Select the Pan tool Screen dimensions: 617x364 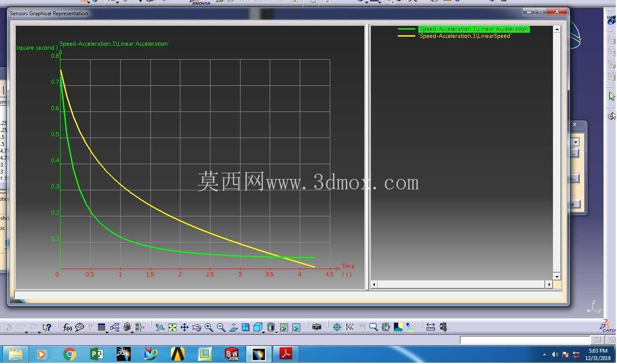click(x=184, y=327)
